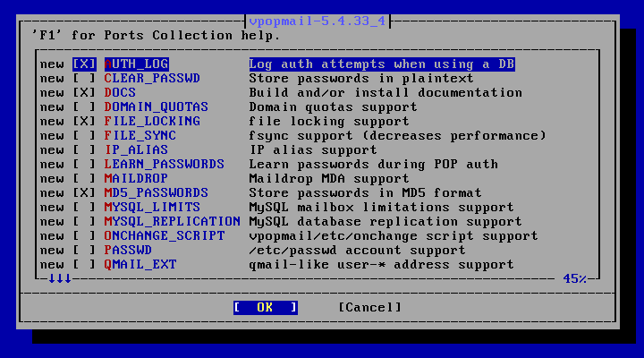Uncheck the MD5_PASSWORDS checkbox
Screen dimensions: 644x358
[x=84, y=193]
